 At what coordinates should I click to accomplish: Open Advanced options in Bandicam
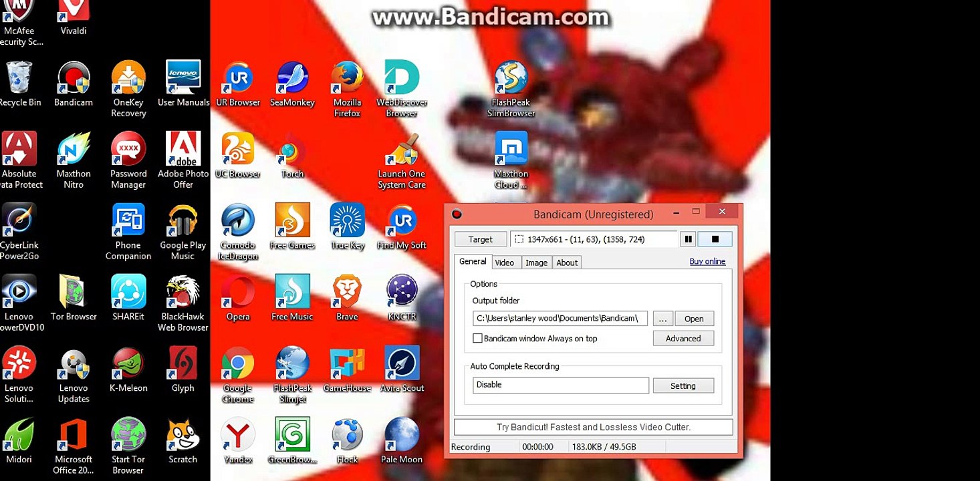pos(683,339)
